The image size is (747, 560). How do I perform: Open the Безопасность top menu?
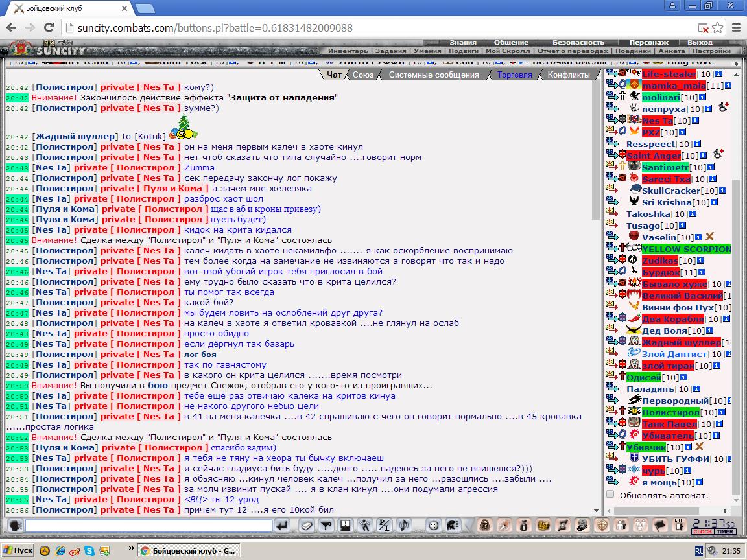click(578, 42)
